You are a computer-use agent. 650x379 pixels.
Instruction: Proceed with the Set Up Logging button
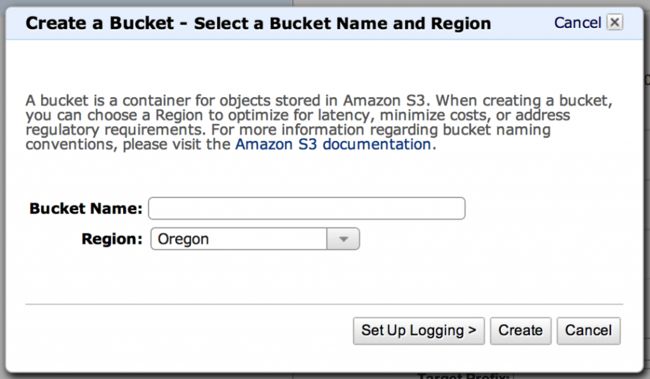pos(419,331)
